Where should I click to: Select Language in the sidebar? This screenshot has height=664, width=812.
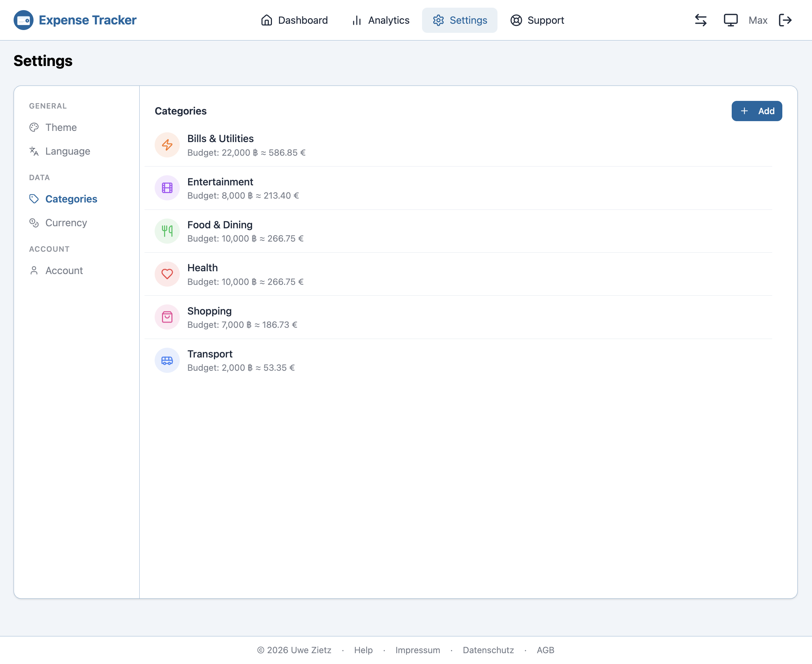(x=67, y=151)
